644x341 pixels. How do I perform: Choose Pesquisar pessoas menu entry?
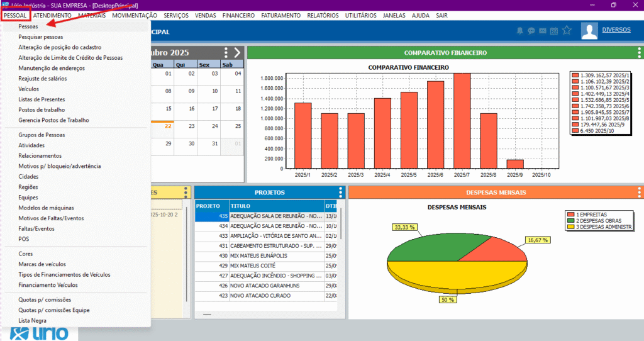[41, 37]
